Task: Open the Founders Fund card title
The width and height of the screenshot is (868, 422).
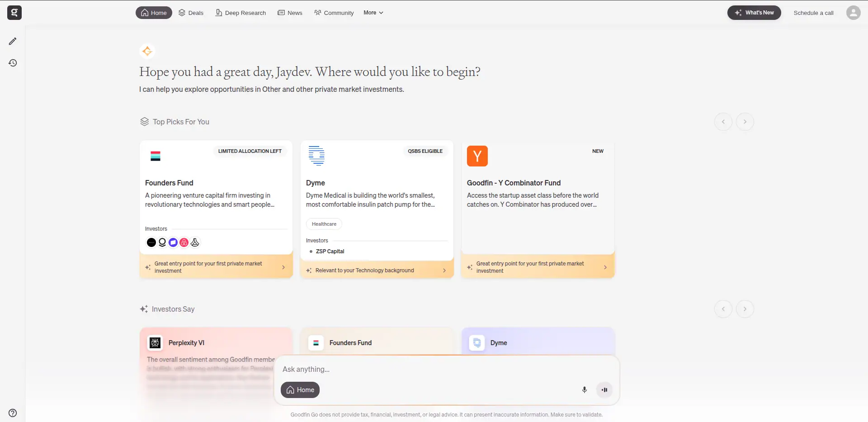Action: [x=169, y=183]
